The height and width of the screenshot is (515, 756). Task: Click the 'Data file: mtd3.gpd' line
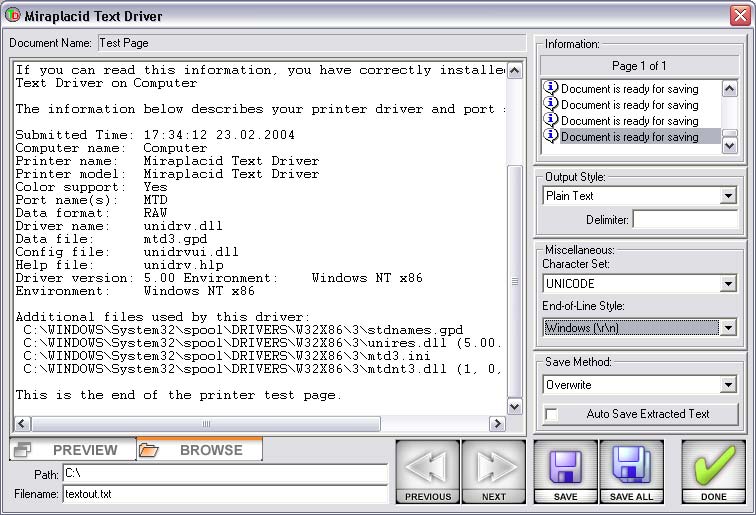[111, 239]
